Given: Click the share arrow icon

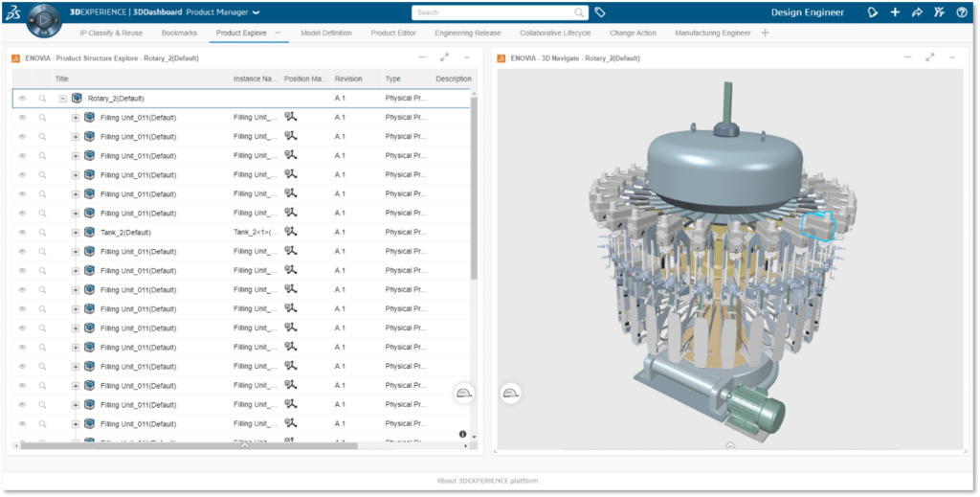Looking at the screenshot, I should (917, 12).
